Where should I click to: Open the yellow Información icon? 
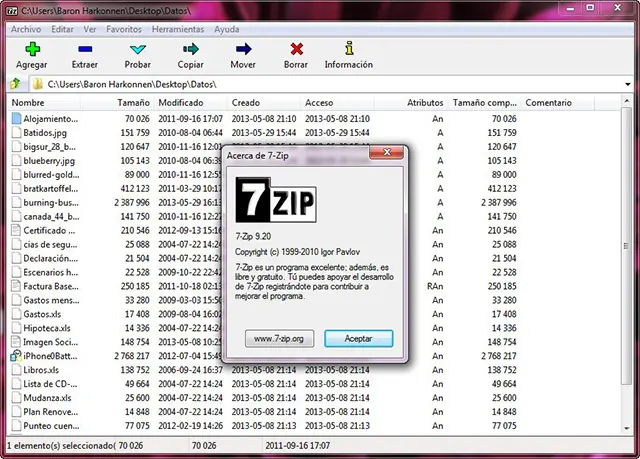point(348,48)
